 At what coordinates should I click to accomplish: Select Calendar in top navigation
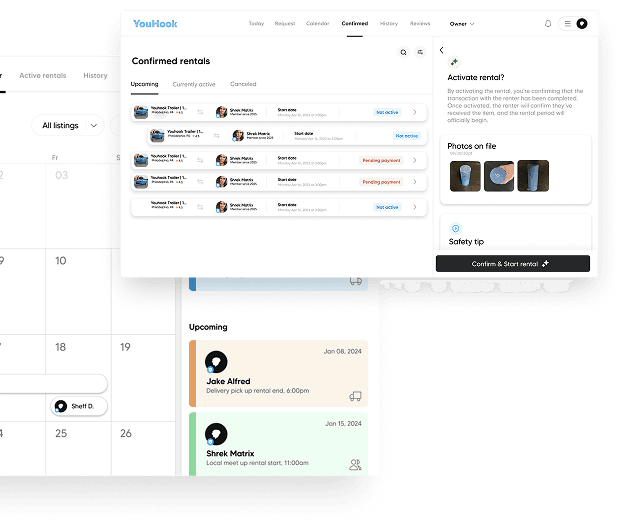click(x=317, y=23)
